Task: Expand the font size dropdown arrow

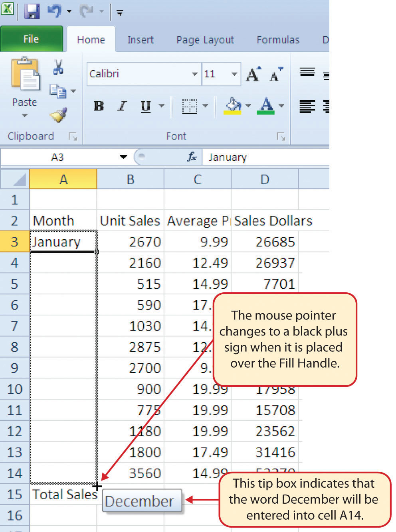Action: tap(235, 74)
